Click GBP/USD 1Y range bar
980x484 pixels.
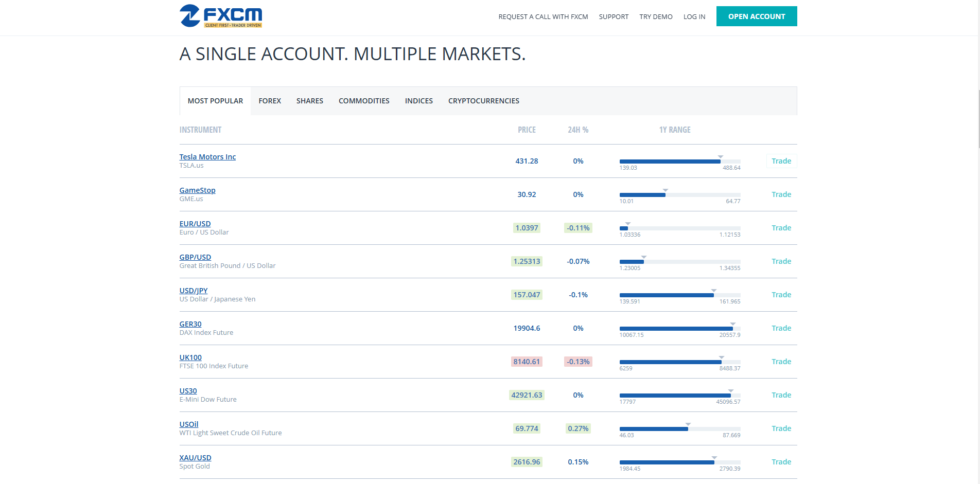pos(680,262)
